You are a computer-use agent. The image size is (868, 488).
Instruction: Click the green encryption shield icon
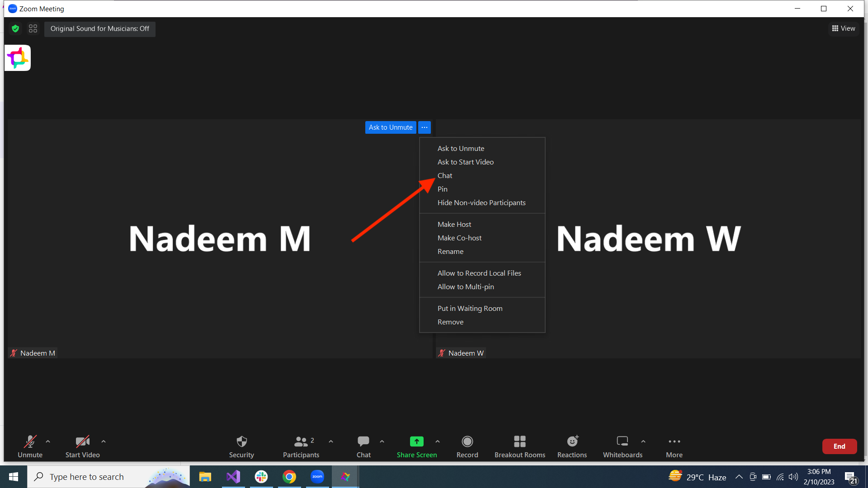pyautogui.click(x=15, y=29)
